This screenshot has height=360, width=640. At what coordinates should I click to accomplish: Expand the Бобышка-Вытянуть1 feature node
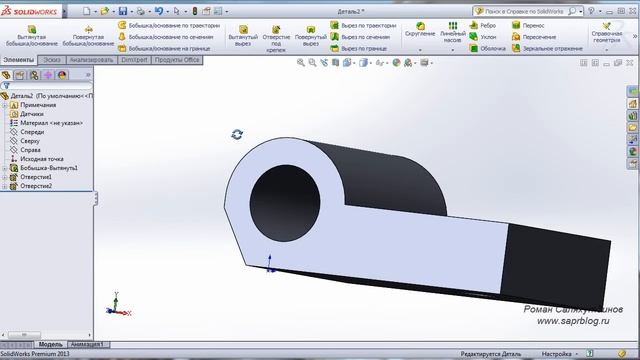(x=4, y=168)
